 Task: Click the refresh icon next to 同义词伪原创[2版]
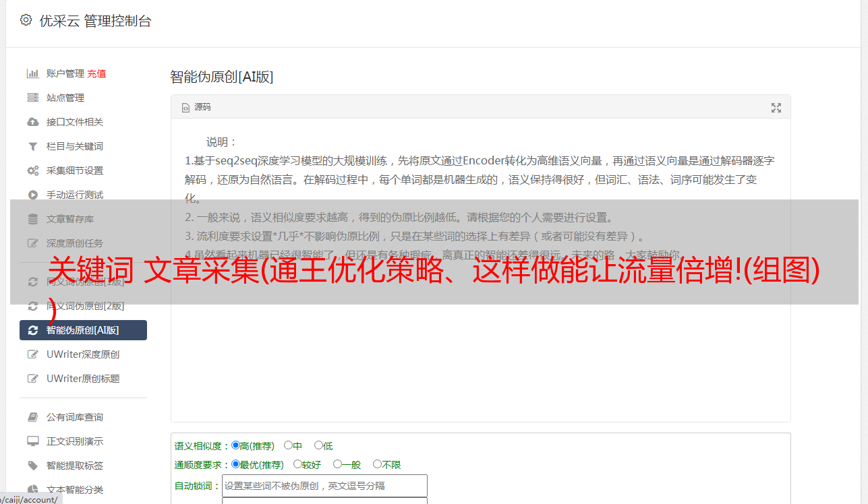[x=32, y=306]
